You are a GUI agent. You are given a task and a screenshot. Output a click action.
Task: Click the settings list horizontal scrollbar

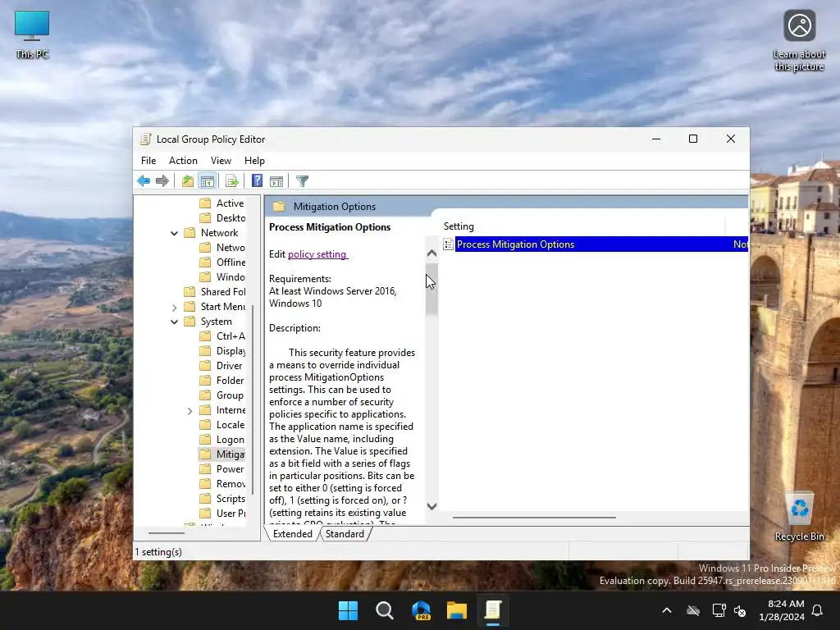click(534, 518)
